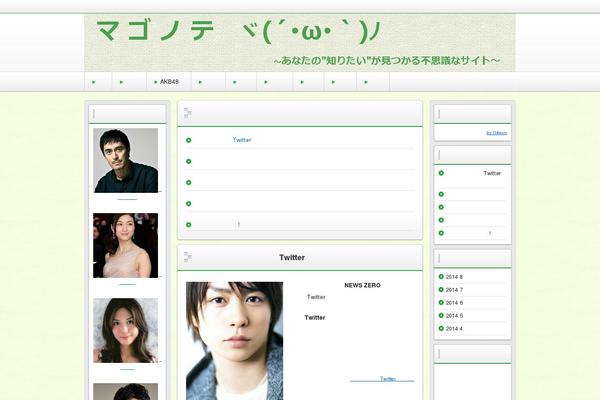The width and height of the screenshot is (600, 400).
Task: Click the bullet icon beside 2014 6
Action: coord(441,302)
